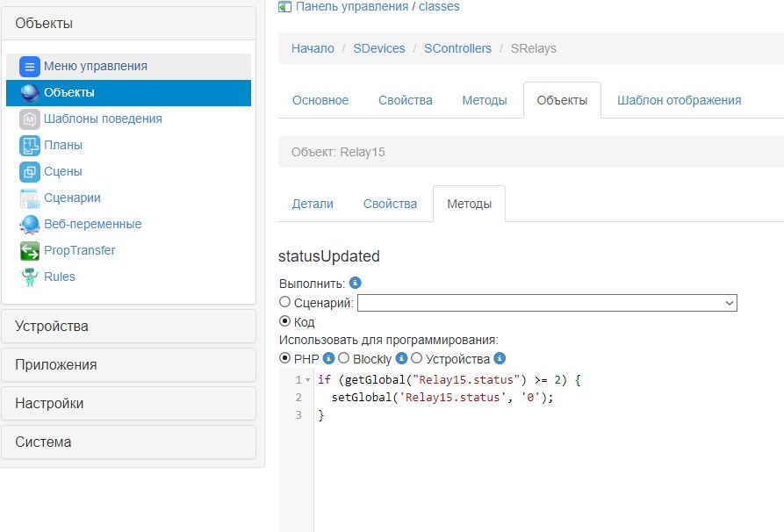Select the Сценарий radio button
This screenshot has height=532, width=784.
coord(284,303)
